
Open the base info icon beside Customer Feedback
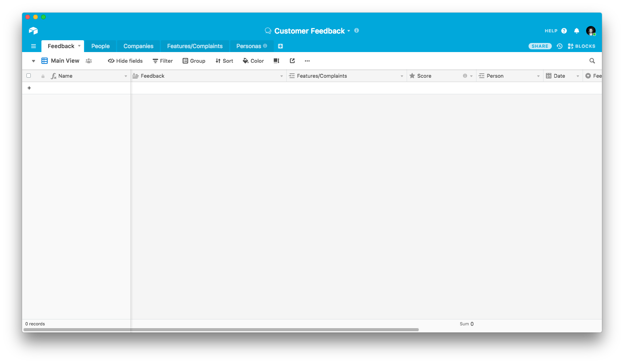point(357,30)
